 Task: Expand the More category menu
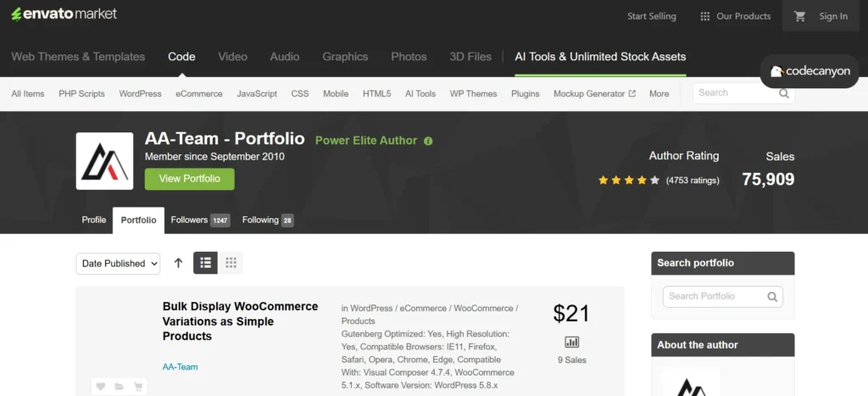coord(659,93)
